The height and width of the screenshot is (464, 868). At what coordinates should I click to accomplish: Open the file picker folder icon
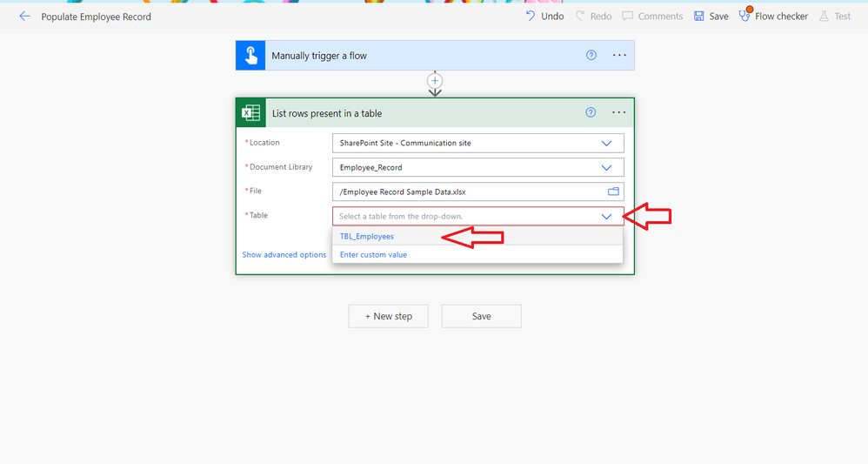point(613,192)
